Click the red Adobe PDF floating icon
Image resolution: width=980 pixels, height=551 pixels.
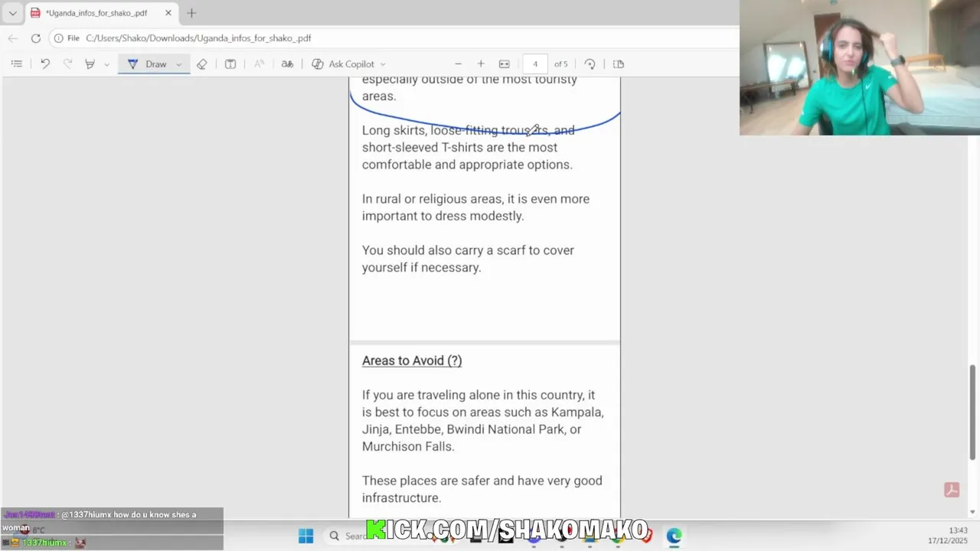[952, 490]
